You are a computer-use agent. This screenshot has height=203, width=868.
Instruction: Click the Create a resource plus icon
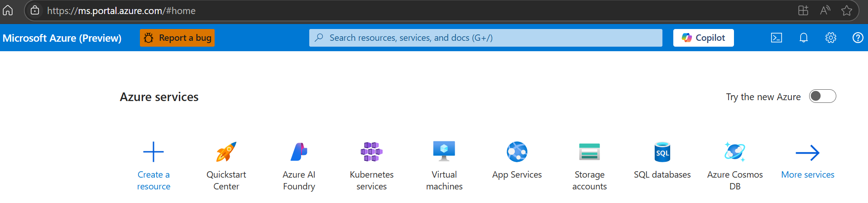pyautogui.click(x=153, y=152)
